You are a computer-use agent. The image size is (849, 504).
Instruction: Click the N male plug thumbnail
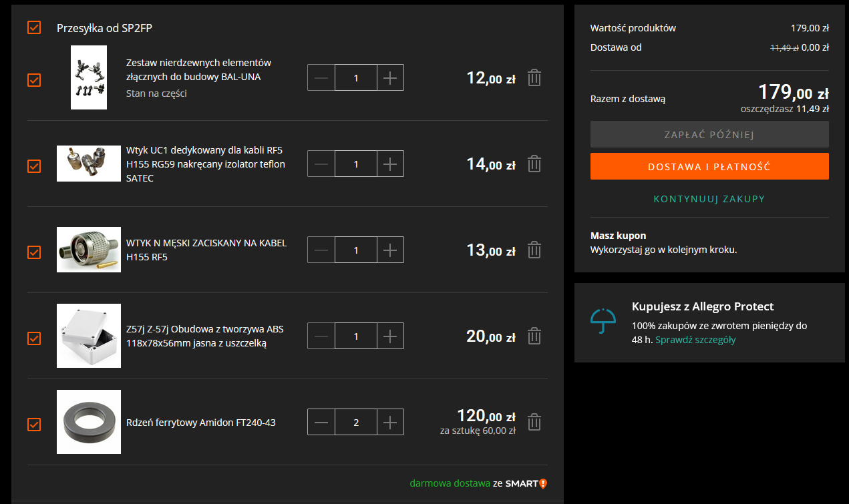coord(89,250)
